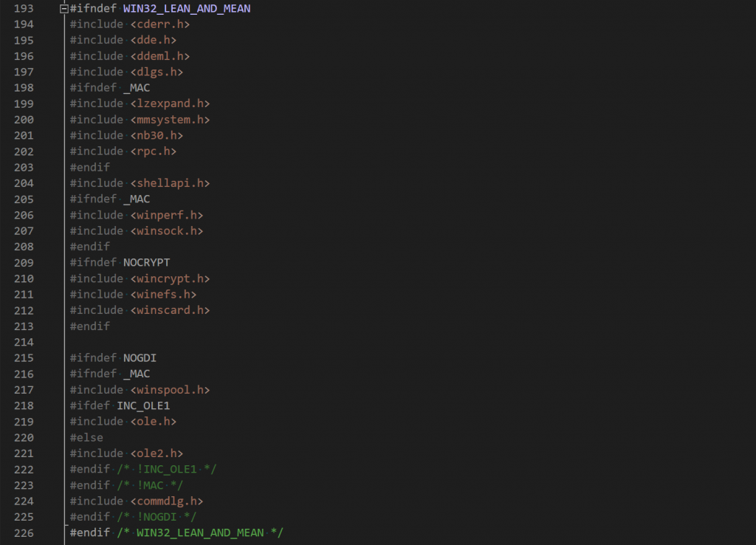The width and height of the screenshot is (756, 545).
Task: Click the #else directive on line 220
Action: (x=86, y=437)
